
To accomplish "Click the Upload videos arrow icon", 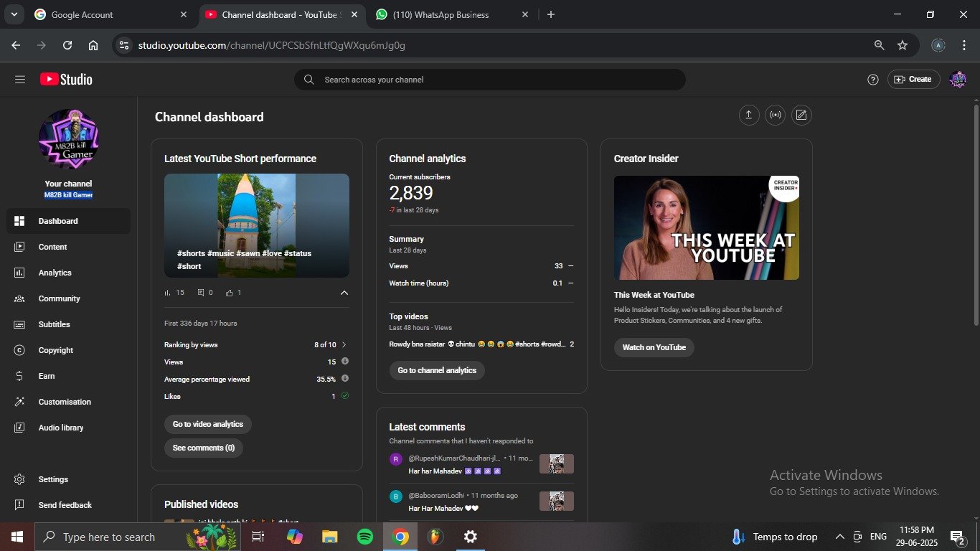I will 749,115.
